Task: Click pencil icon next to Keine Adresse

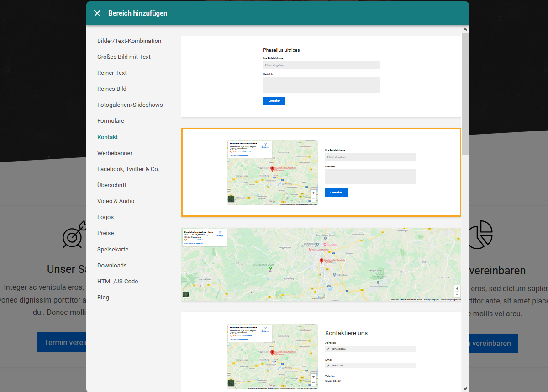Action: (x=328, y=349)
